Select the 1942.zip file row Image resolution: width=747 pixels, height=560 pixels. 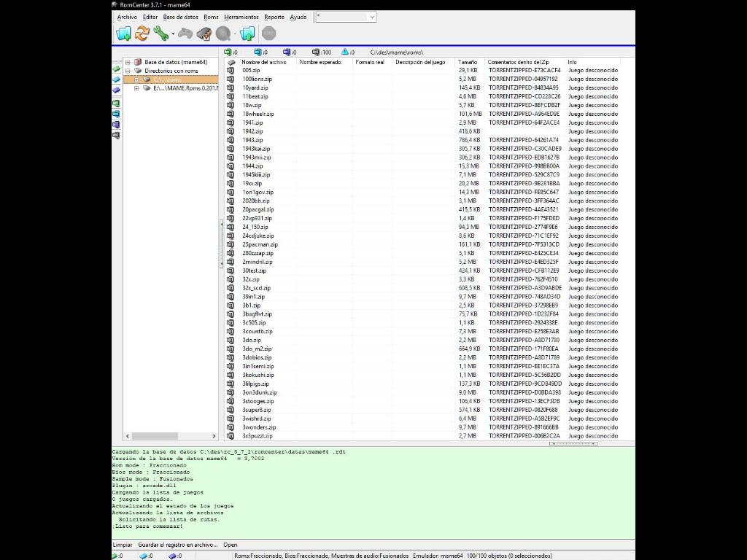point(252,131)
